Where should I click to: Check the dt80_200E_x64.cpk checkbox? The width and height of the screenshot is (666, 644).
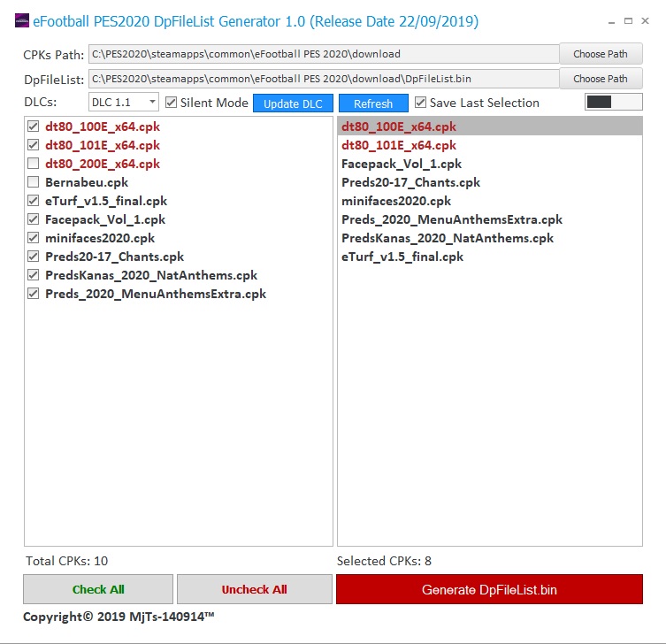tap(33, 164)
